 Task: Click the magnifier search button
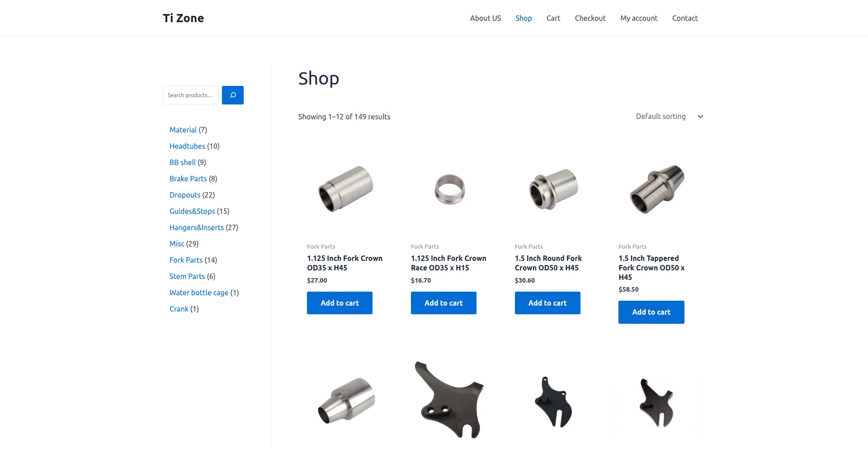tap(232, 95)
